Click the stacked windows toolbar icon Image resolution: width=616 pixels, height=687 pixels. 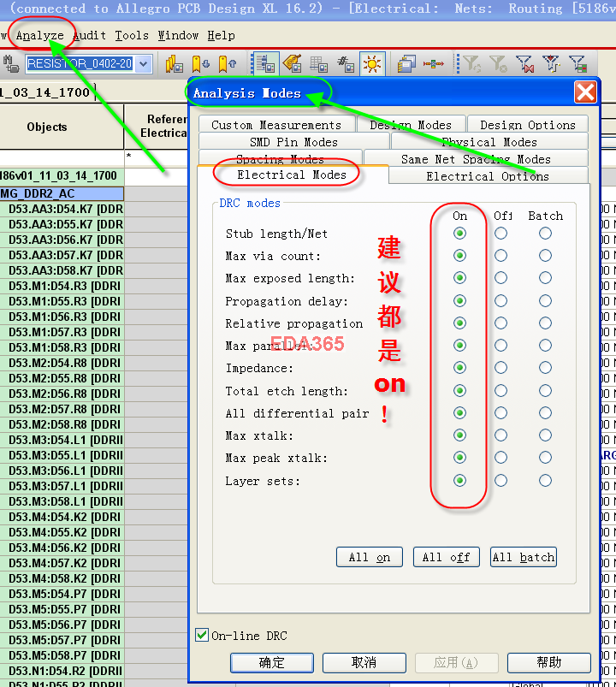(x=406, y=64)
